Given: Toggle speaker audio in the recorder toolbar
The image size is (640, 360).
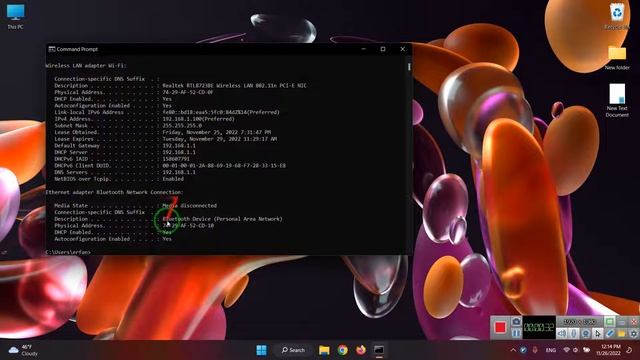Looking at the screenshot, I should [562, 333].
